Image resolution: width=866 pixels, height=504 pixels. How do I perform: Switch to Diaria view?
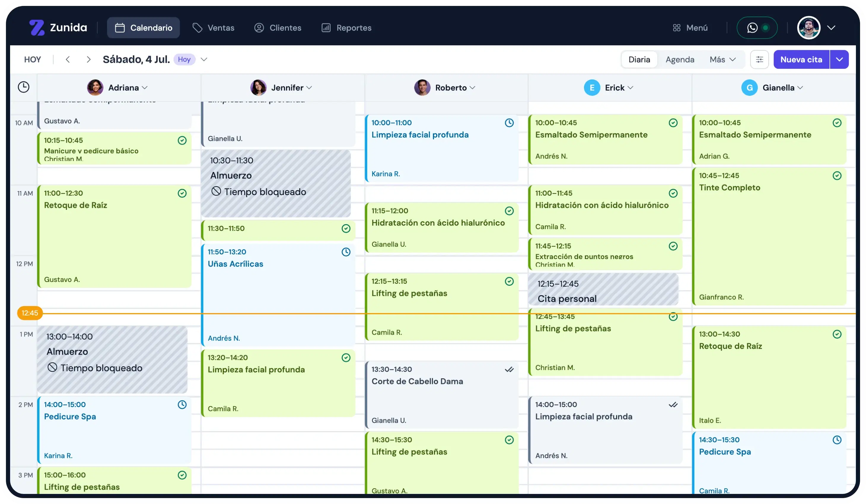[639, 59]
